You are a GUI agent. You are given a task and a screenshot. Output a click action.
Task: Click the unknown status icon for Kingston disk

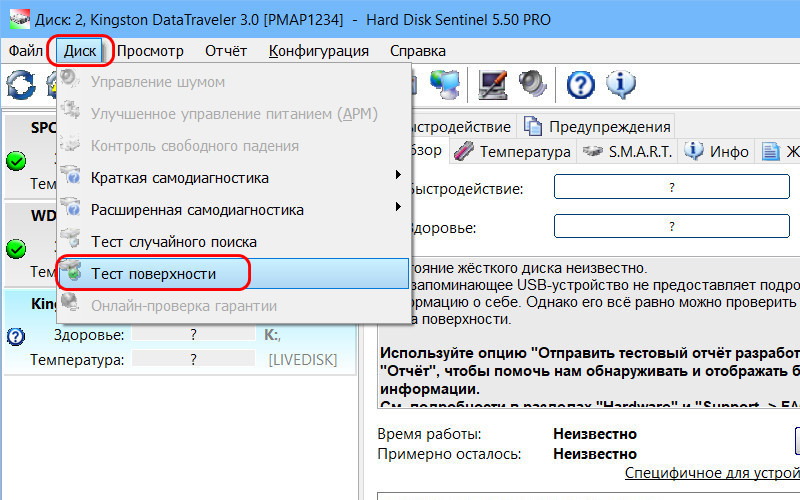pyautogui.click(x=16, y=336)
